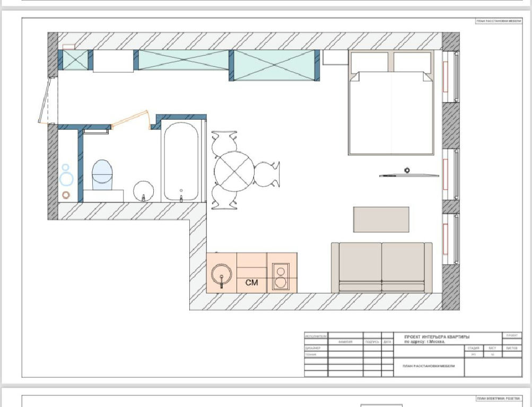This screenshot has width=532, height=407.
Task: Click the ПЛАН РАССТАНОВКИ МЕБЕЛИ title block cell
Action: click(x=429, y=366)
